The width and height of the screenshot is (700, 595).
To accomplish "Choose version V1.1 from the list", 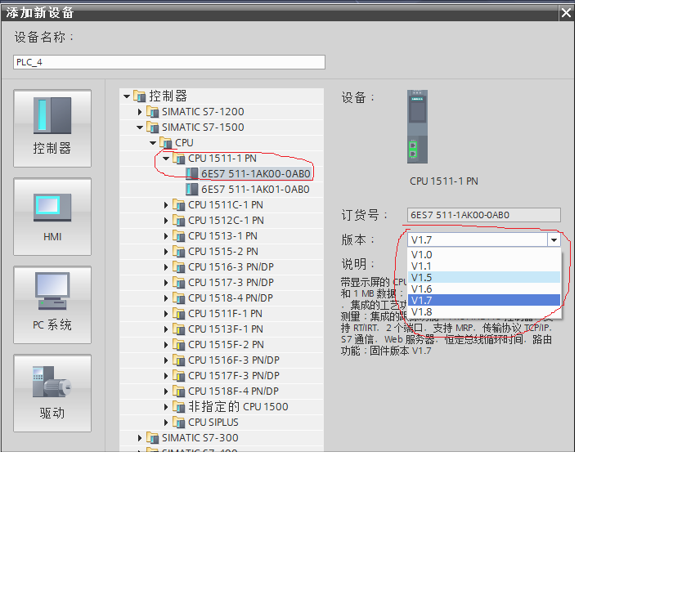I will click(x=484, y=266).
